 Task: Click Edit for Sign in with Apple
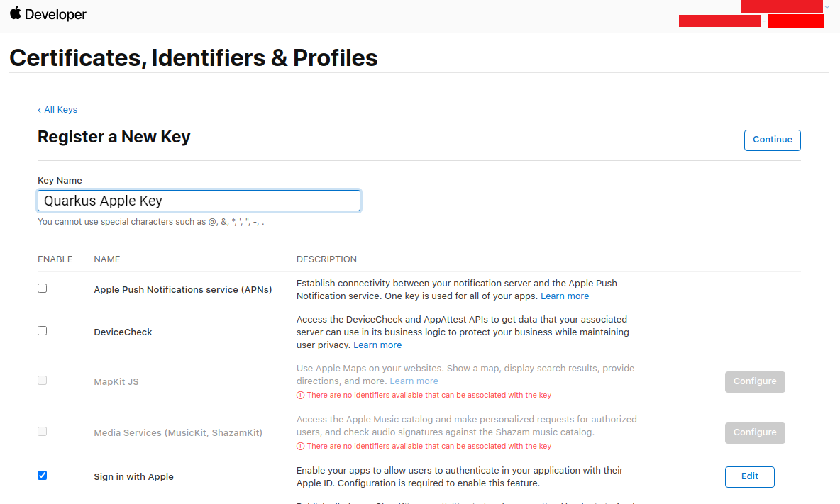click(x=749, y=477)
